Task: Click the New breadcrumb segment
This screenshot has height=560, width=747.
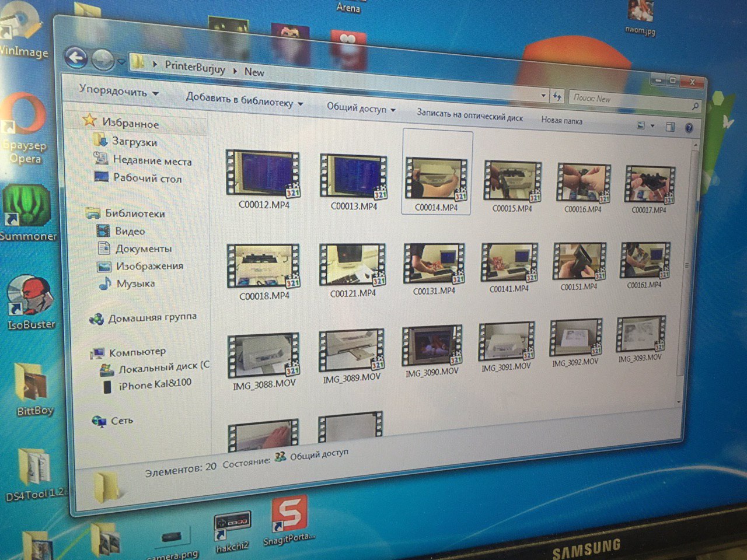Action: point(254,72)
